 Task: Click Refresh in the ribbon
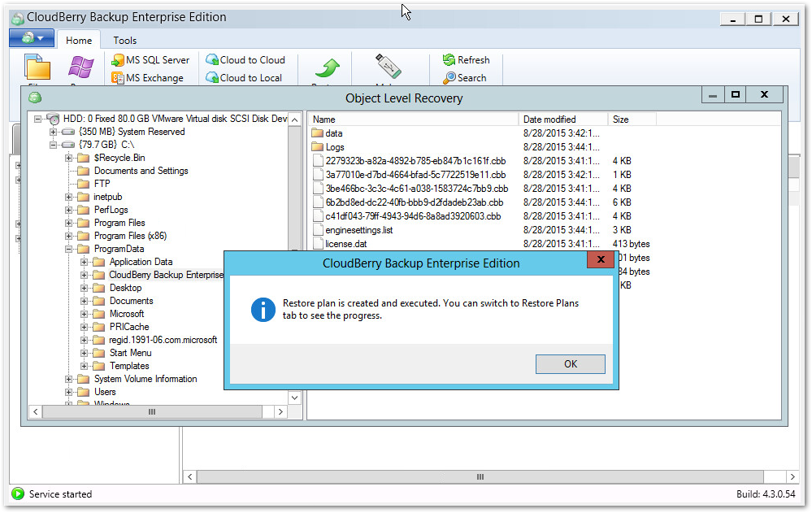pyautogui.click(x=466, y=60)
